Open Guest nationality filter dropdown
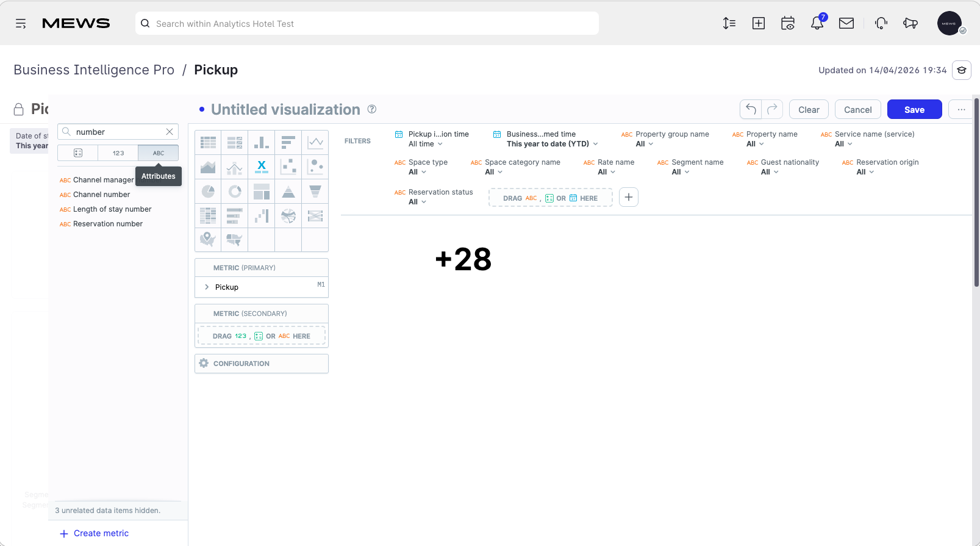This screenshot has height=546, width=980. coord(783,167)
